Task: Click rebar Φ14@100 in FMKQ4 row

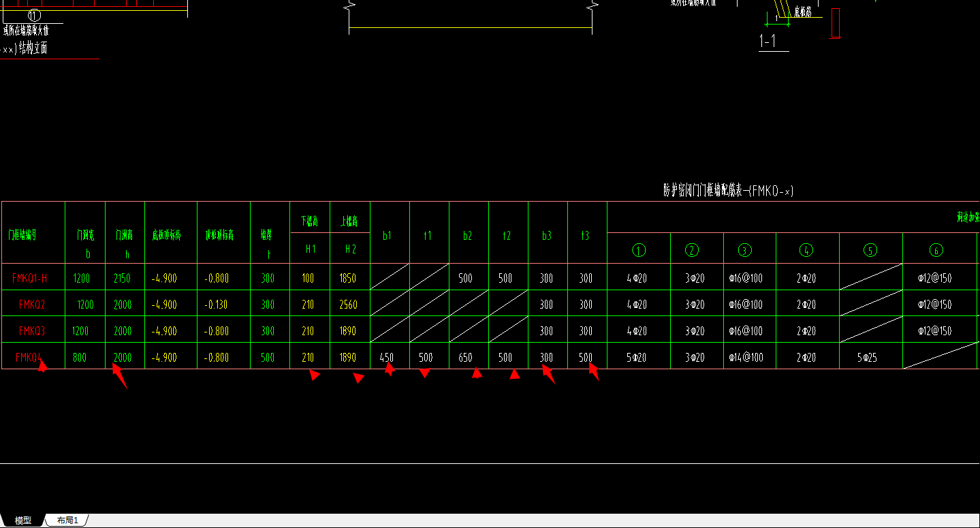Action: pos(745,357)
